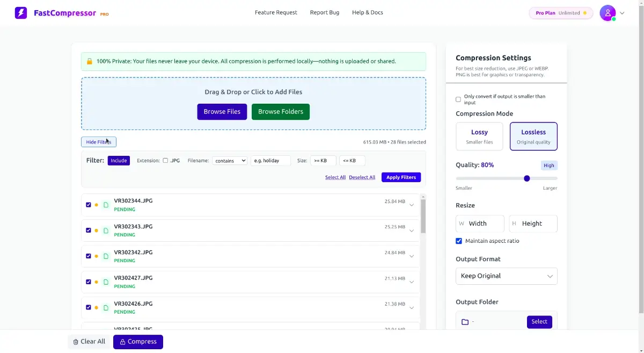
Task: Click the yellow status dot for VR302427.JPG
Action: point(97,282)
